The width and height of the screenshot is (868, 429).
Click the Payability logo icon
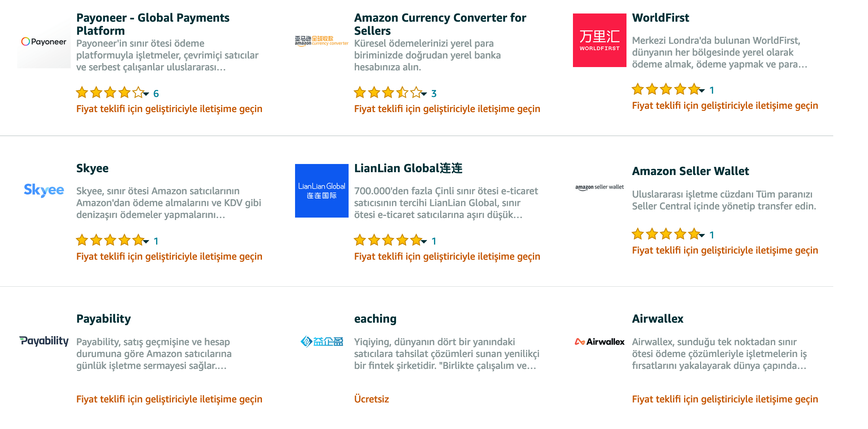coord(44,341)
